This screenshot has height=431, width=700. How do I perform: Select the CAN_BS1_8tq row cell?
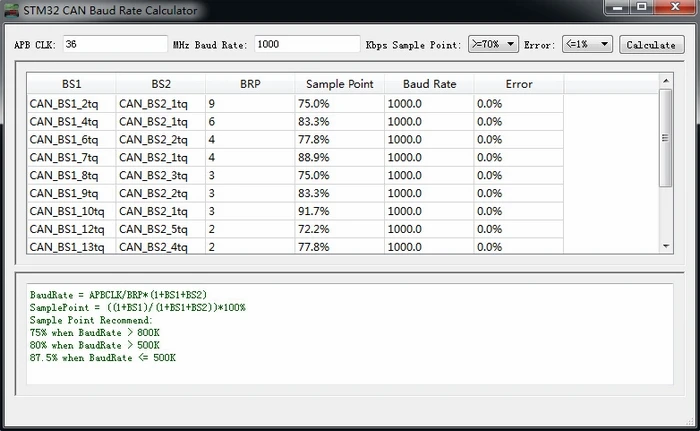pos(71,175)
